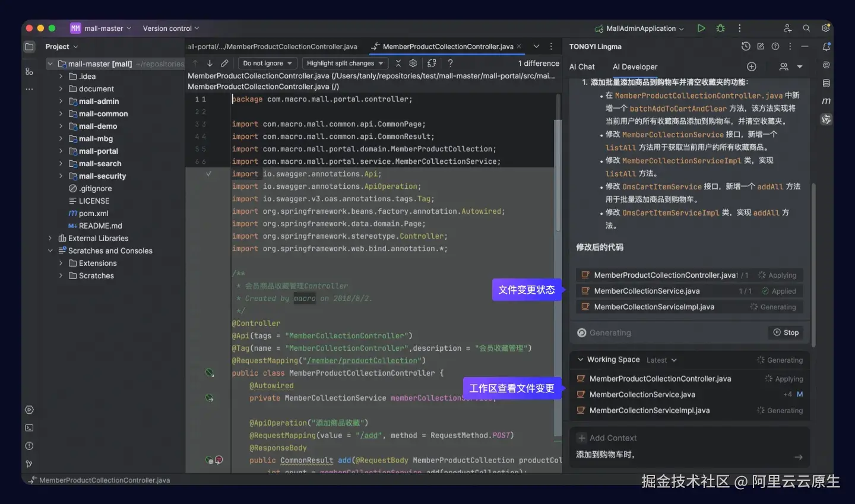Hide the Lingma panel with the minimize dash
This screenshot has width=855, height=504.
click(805, 46)
